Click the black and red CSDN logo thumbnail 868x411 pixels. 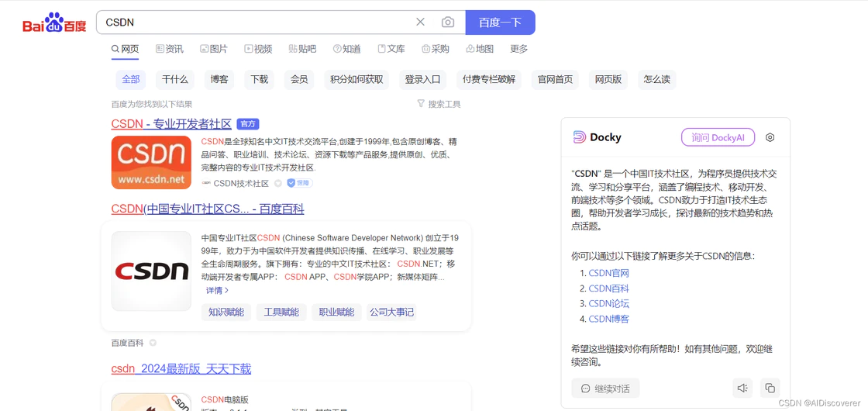point(151,271)
